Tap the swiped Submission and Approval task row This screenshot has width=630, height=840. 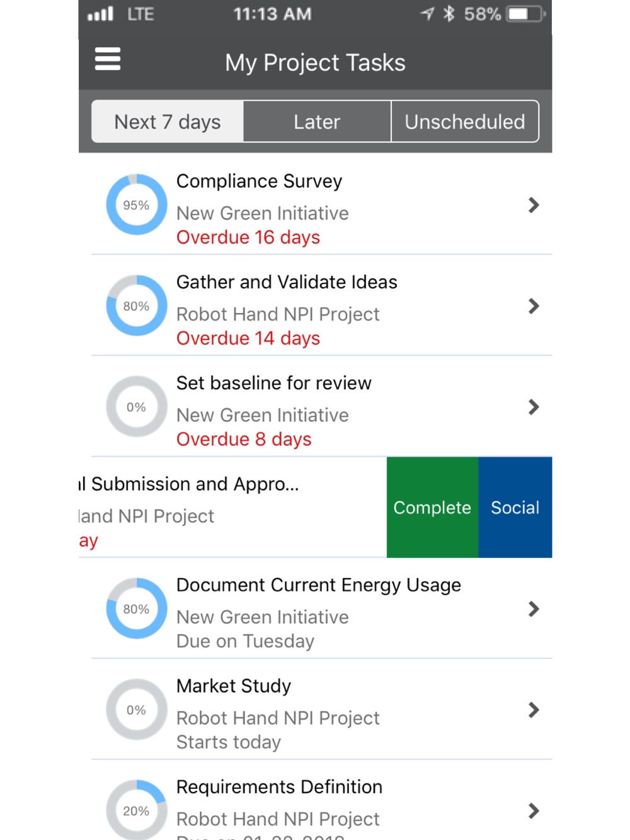232,508
